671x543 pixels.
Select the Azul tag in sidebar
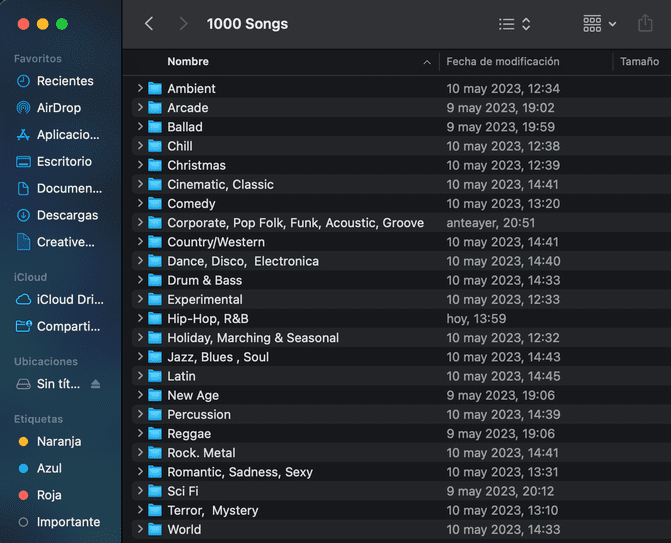click(49, 468)
